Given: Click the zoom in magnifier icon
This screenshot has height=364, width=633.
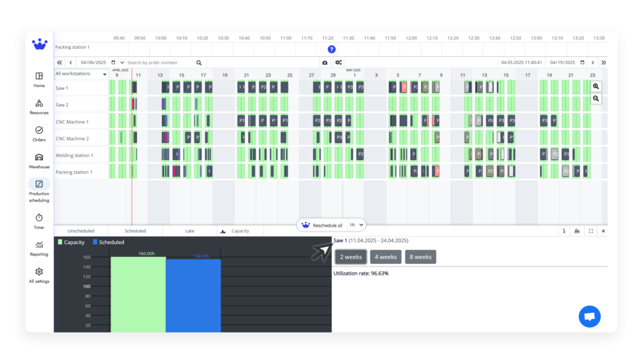Looking at the screenshot, I should click(596, 87).
